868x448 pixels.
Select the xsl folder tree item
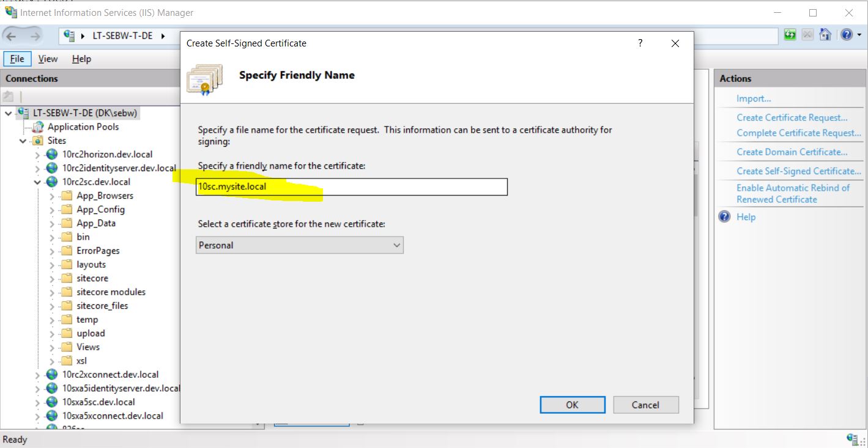click(81, 361)
